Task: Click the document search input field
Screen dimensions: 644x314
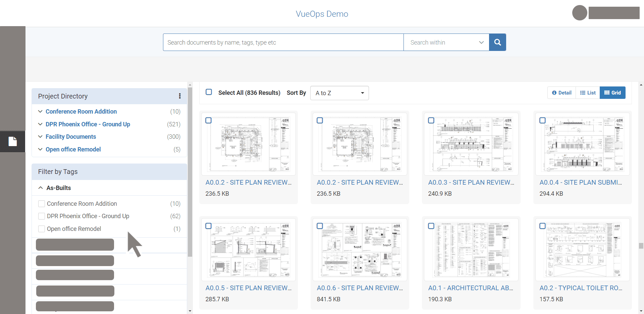Action: 283,42
